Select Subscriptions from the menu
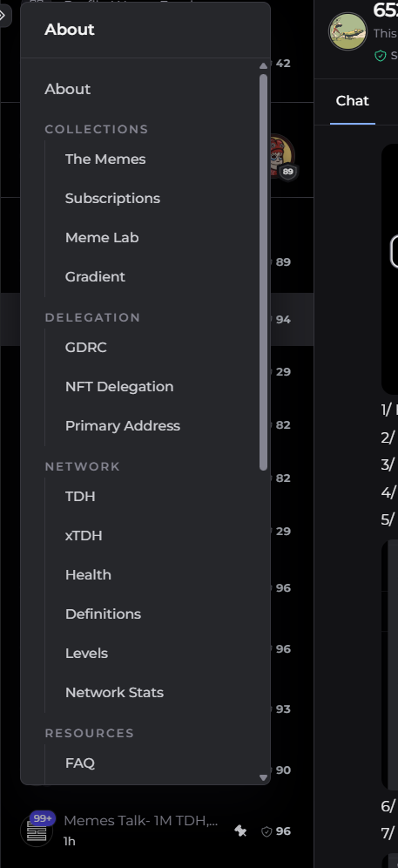Viewport: 398px width, 868px height. [x=112, y=198]
